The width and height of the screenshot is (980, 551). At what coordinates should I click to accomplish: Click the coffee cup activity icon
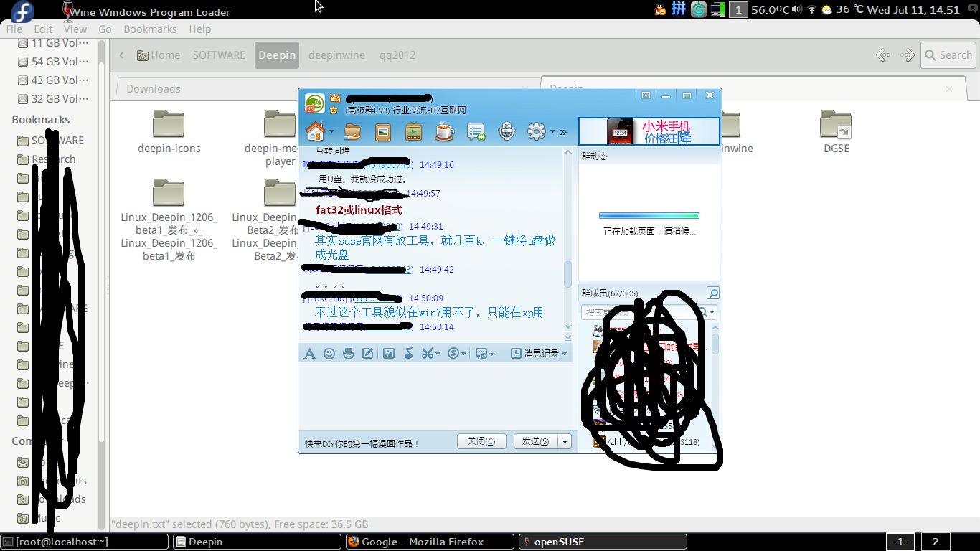(444, 131)
